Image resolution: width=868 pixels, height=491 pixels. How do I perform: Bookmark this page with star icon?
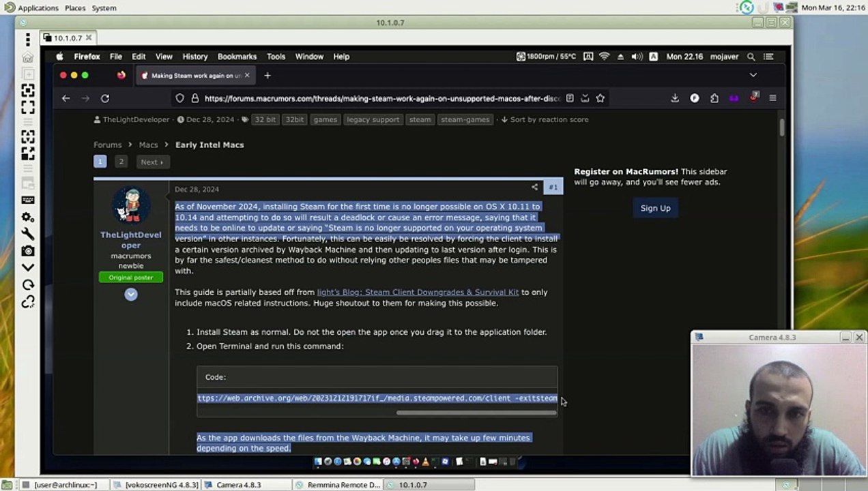coord(601,98)
